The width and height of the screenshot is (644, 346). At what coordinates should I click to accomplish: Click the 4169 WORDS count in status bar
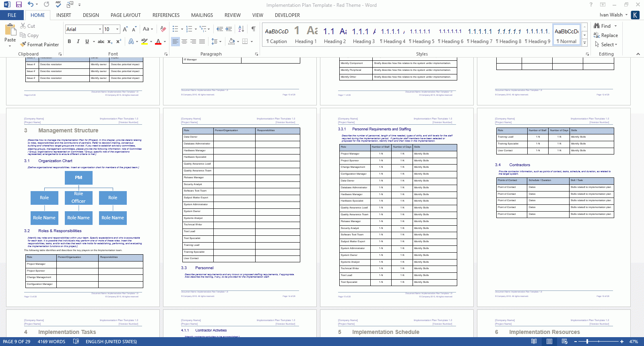(x=52, y=342)
